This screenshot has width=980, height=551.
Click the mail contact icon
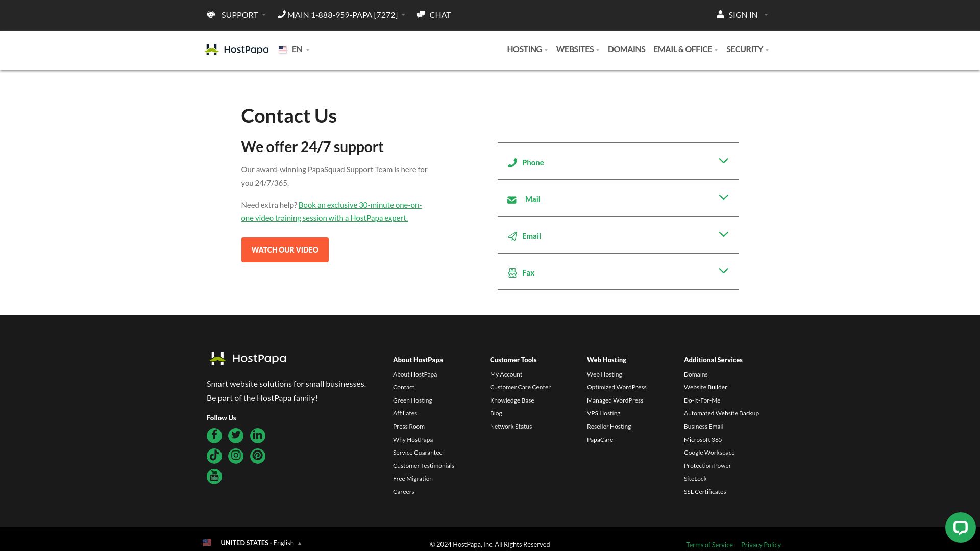tap(512, 199)
